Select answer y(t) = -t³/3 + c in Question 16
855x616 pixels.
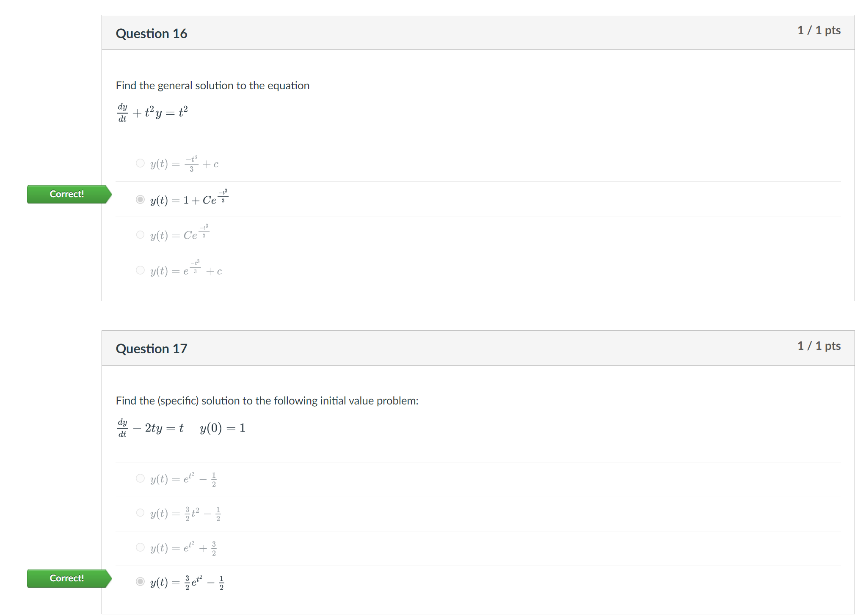[x=140, y=163]
